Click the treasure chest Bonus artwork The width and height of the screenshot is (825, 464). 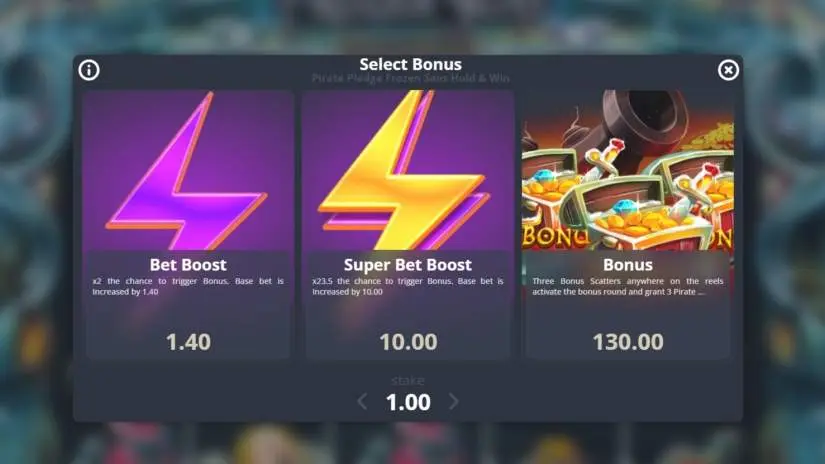tap(628, 170)
